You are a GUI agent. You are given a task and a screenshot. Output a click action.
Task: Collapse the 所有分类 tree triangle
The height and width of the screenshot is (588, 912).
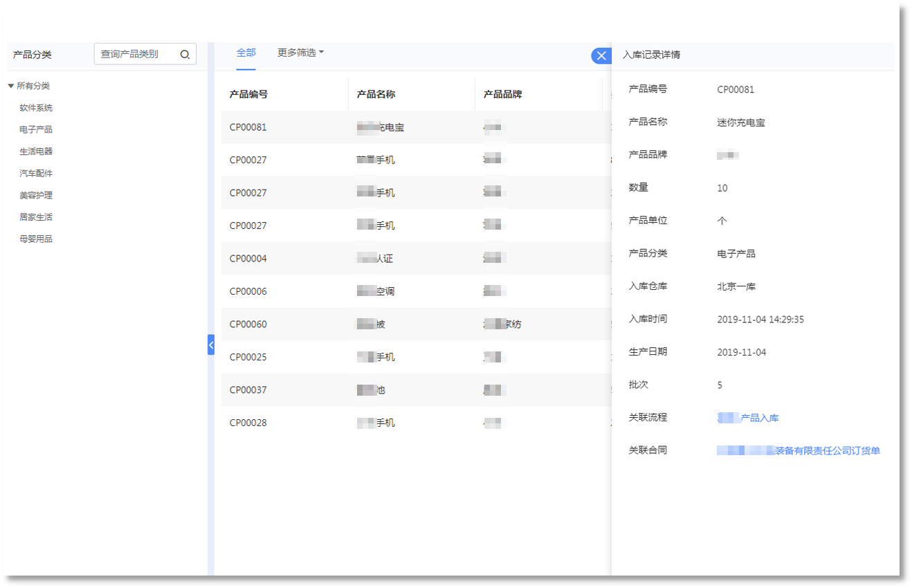pyautogui.click(x=11, y=86)
